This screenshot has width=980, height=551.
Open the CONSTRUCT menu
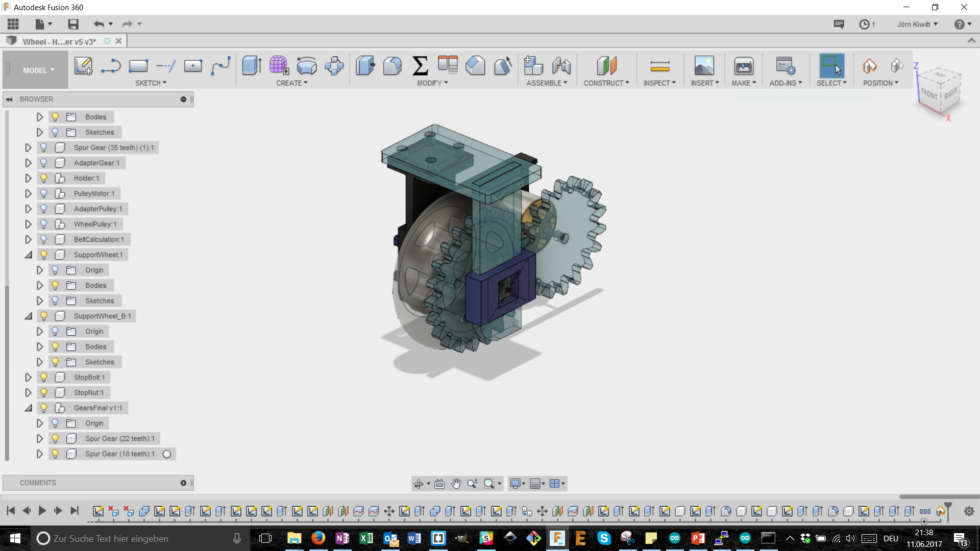click(x=606, y=83)
